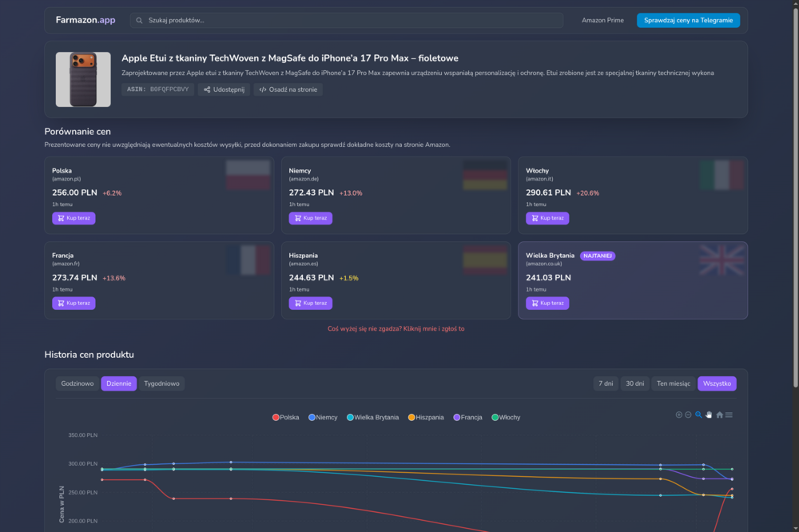Click the search magnifier icon
The height and width of the screenshot is (532, 799).
pos(139,21)
